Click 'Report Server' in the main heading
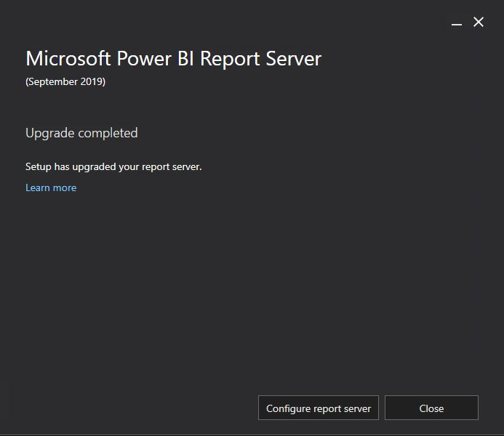 point(260,59)
